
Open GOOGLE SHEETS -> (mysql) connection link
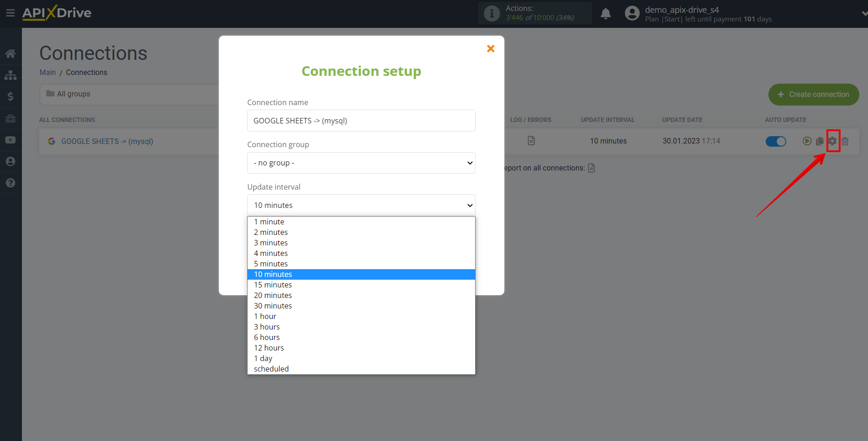[x=107, y=141]
